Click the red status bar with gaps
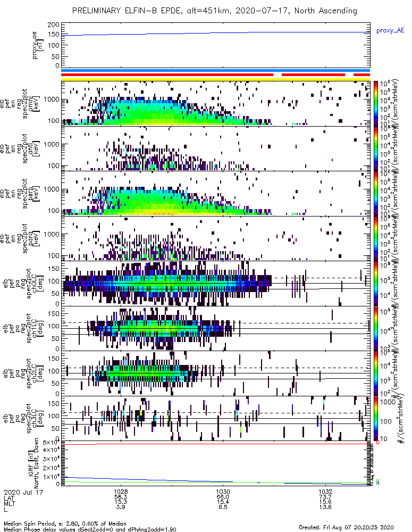The width and height of the screenshot is (412, 532). coord(215,74)
